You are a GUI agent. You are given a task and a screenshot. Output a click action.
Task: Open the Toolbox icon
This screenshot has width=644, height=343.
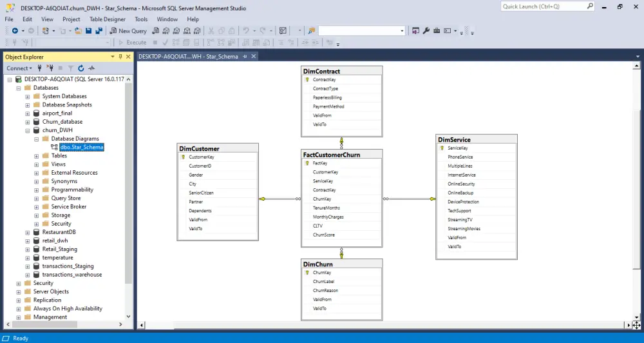437,31
